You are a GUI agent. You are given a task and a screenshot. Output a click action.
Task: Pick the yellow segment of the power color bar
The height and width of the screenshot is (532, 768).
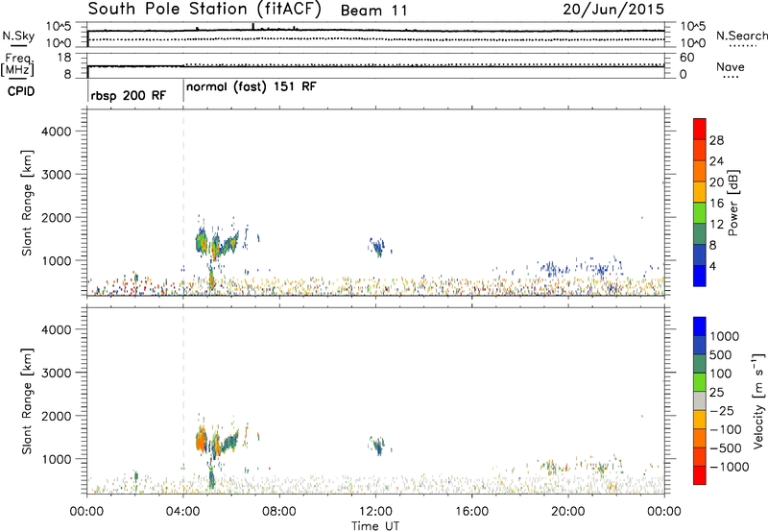[700, 191]
